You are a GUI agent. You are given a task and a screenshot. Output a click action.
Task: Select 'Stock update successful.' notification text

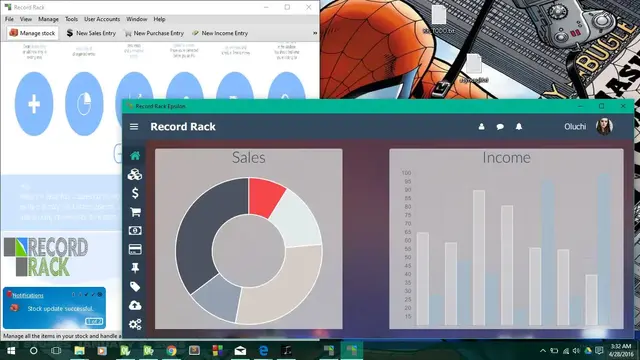[x=60, y=309]
